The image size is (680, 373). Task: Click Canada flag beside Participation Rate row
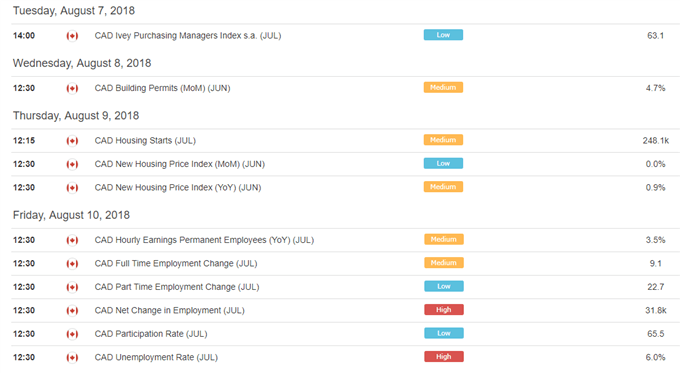point(72,334)
